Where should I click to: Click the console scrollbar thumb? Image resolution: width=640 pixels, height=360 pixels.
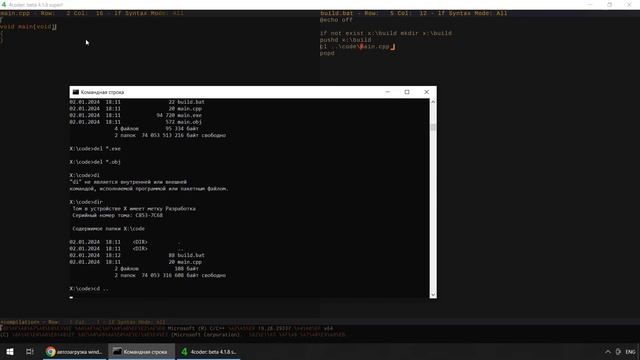point(433,127)
